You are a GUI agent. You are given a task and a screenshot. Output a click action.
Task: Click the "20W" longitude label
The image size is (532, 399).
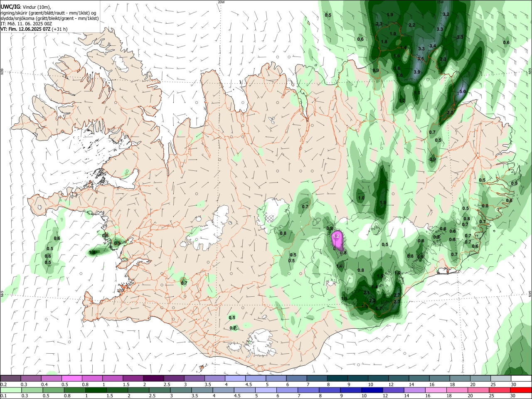click(x=221, y=2)
